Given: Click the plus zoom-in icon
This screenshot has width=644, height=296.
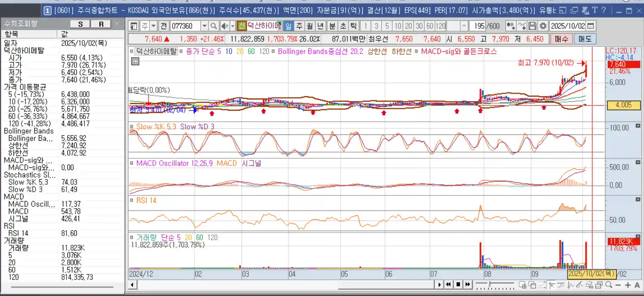Looking at the screenshot, I should point(628,285).
